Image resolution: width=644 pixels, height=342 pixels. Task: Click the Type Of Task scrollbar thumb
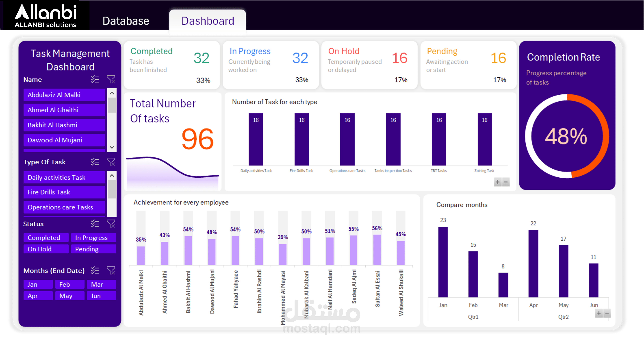tap(112, 189)
